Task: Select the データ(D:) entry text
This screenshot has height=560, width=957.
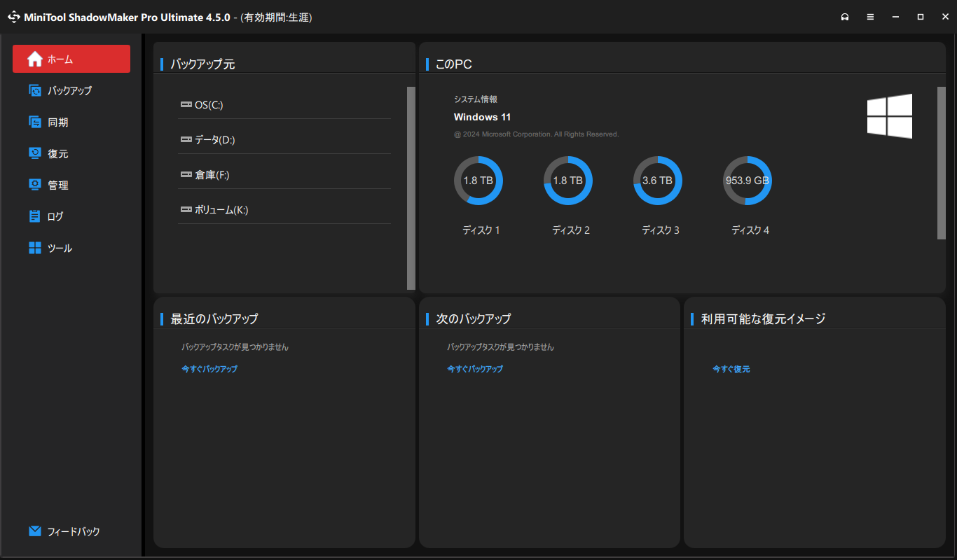Action: pyautogui.click(x=215, y=140)
